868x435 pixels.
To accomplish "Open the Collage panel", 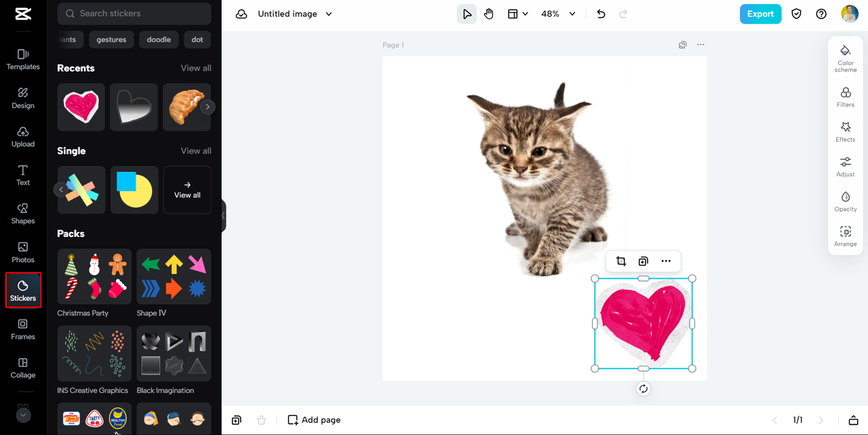I will [x=23, y=368].
